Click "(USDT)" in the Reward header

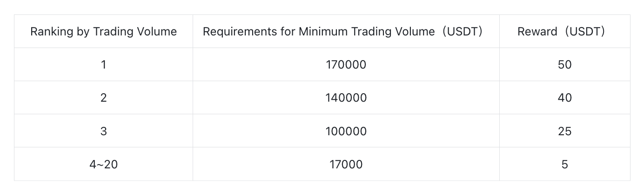coord(585,32)
